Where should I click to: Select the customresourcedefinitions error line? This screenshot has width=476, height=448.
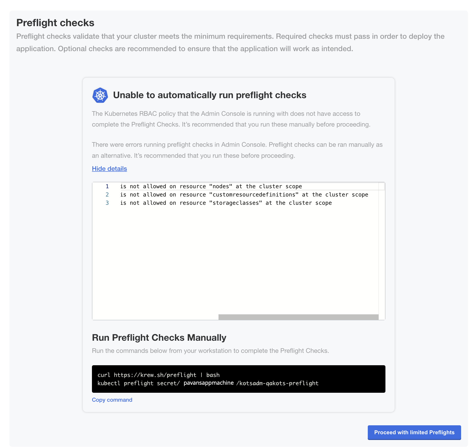pyautogui.click(x=244, y=195)
